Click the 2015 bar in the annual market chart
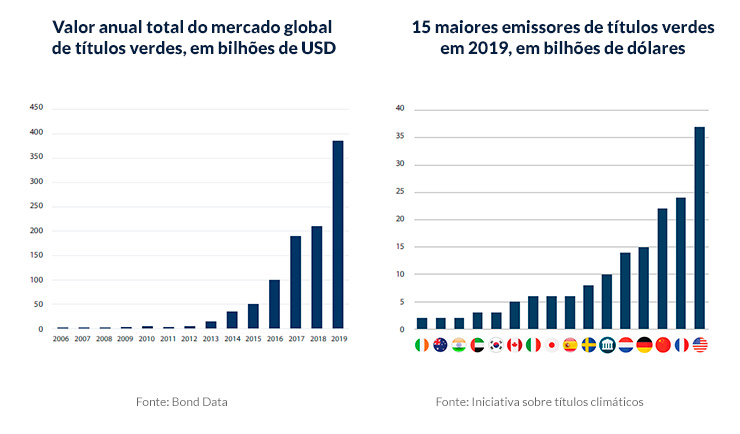Viewport: 740px width, 434px height. point(253,316)
